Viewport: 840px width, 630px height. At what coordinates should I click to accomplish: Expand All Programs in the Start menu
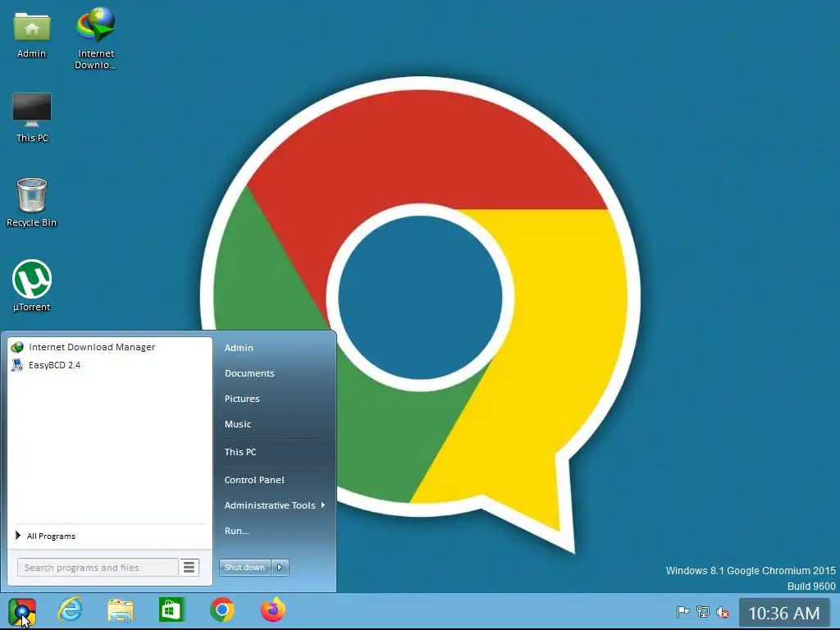pyautogui.click(x=109, y=536)
